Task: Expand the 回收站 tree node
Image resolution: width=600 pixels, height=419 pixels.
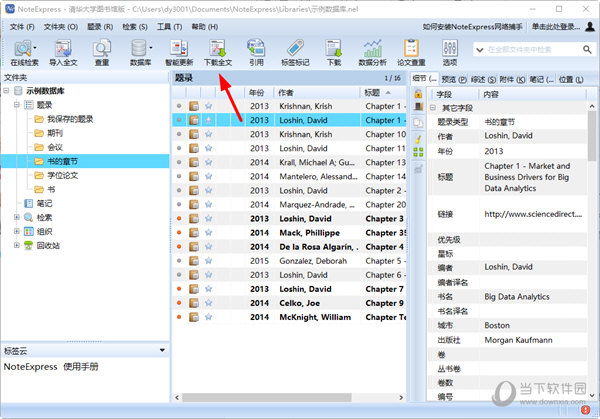Action: (17, 245)
